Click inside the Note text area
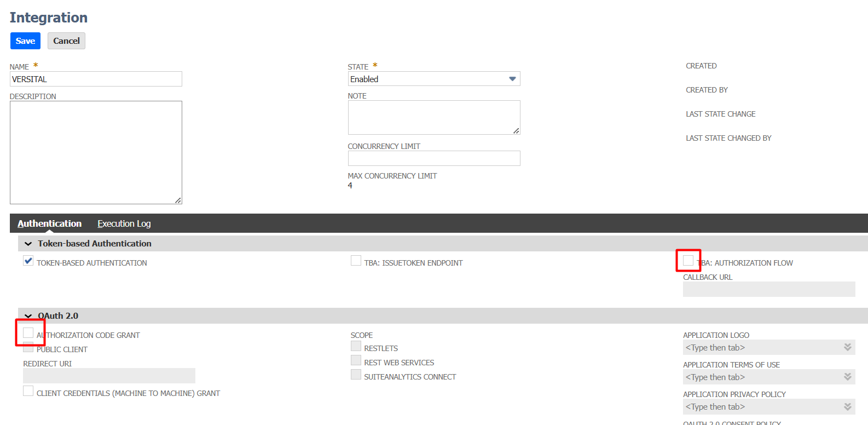Image resolution: width=868 pixels, height=425 pixels. [433, 117]
